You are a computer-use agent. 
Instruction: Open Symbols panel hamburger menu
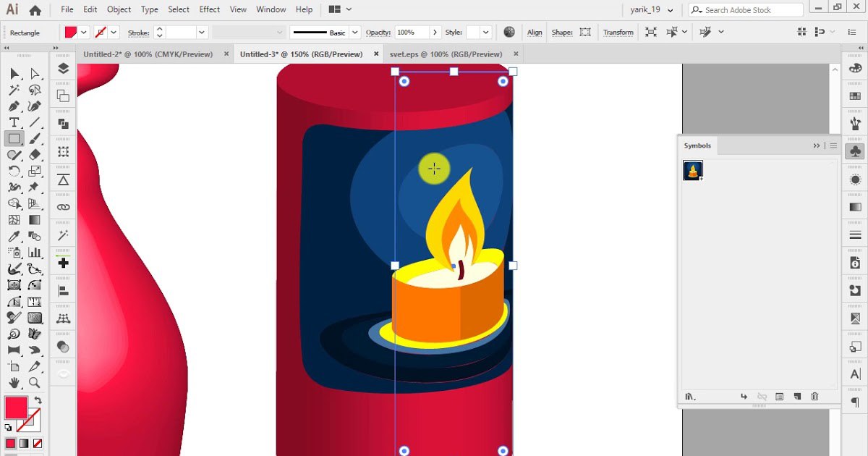pyautogui.click(x=833, y=145)
